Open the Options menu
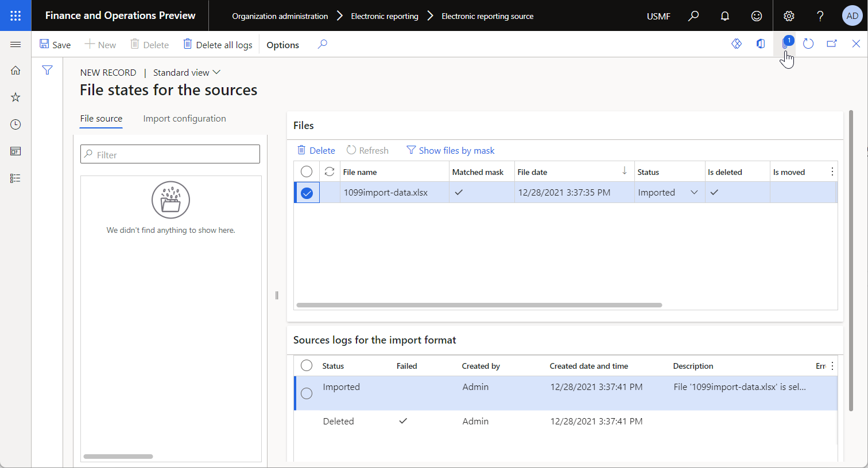The height and width of the screenshot is (468, 868). tap(282, 44)
